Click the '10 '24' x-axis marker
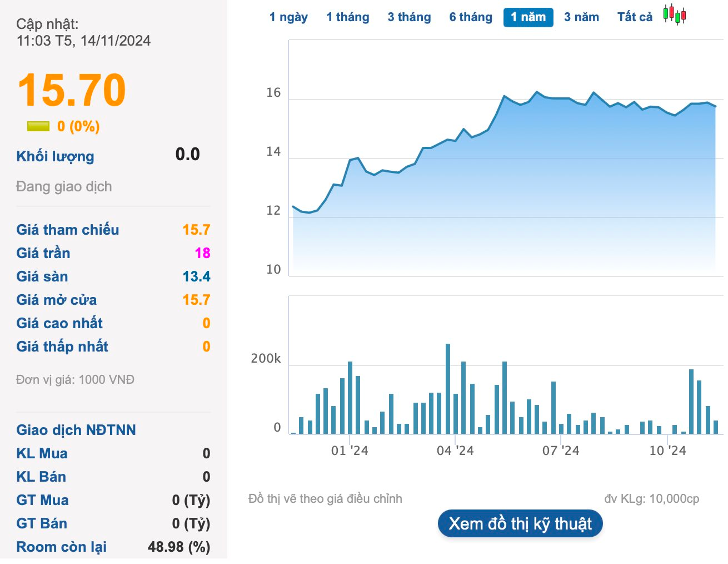728x564 pixels. tap(667, 451)
